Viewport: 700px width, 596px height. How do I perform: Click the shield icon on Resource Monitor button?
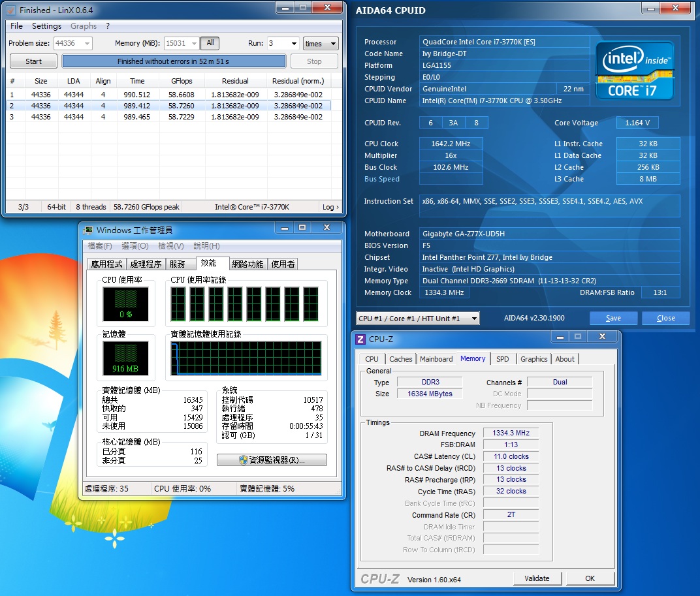click(x=244, y=460)
